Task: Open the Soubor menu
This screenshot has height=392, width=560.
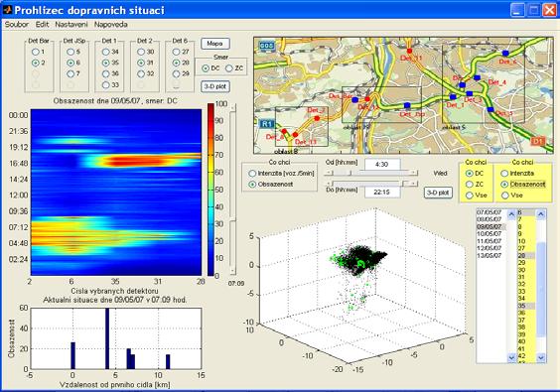Action: [17, 25]
